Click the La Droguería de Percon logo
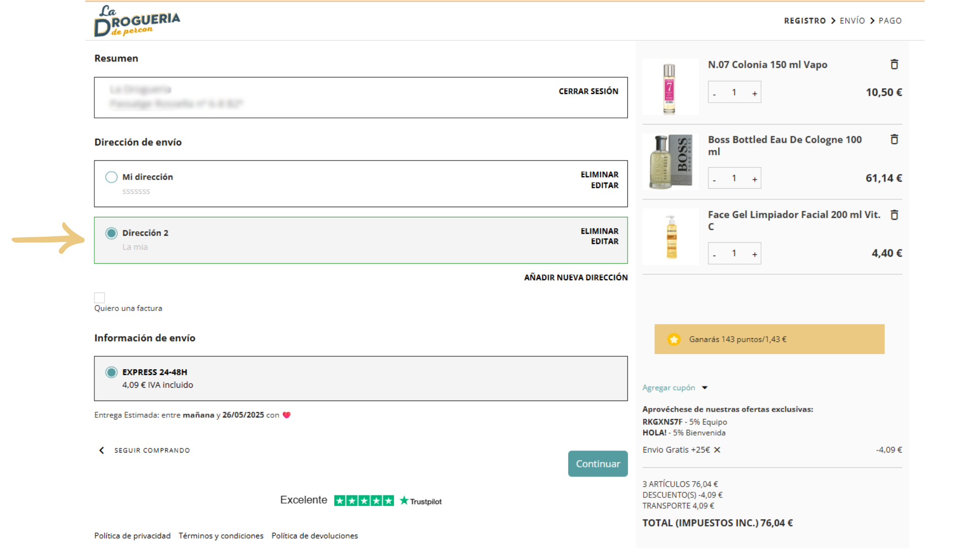The image size is (980, 551). pyautogui.click(x=137, y=21)
